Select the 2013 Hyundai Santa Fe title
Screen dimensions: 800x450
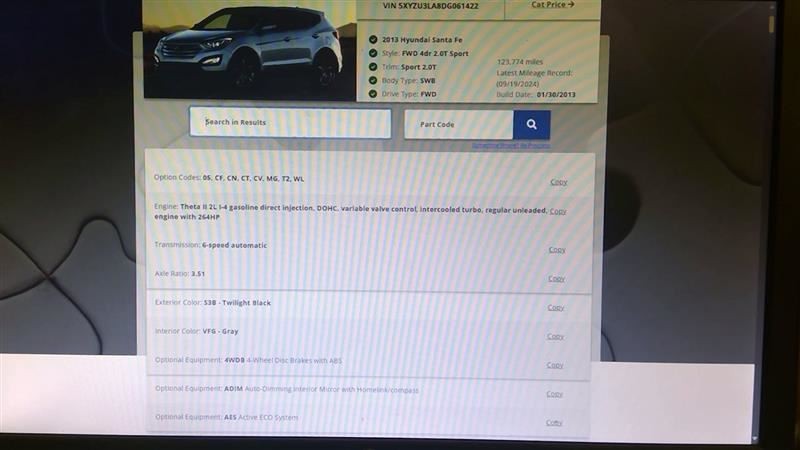click(422, 40)
